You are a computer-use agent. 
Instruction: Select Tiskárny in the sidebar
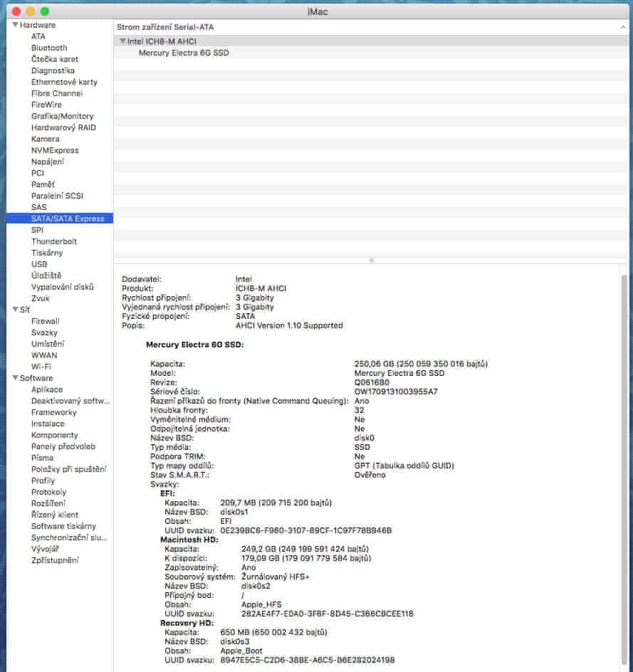click(x=47, y=253)
